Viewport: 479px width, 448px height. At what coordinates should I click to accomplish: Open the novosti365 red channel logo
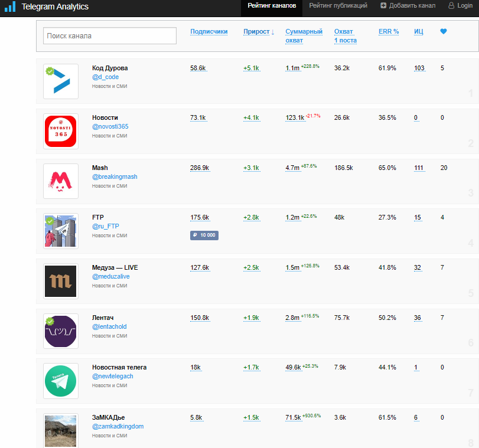pos(60,131)
